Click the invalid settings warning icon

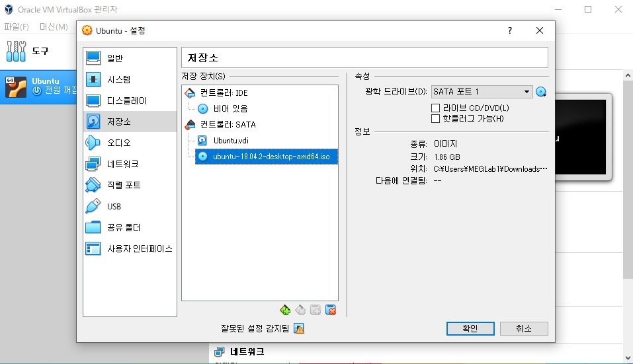299,328
